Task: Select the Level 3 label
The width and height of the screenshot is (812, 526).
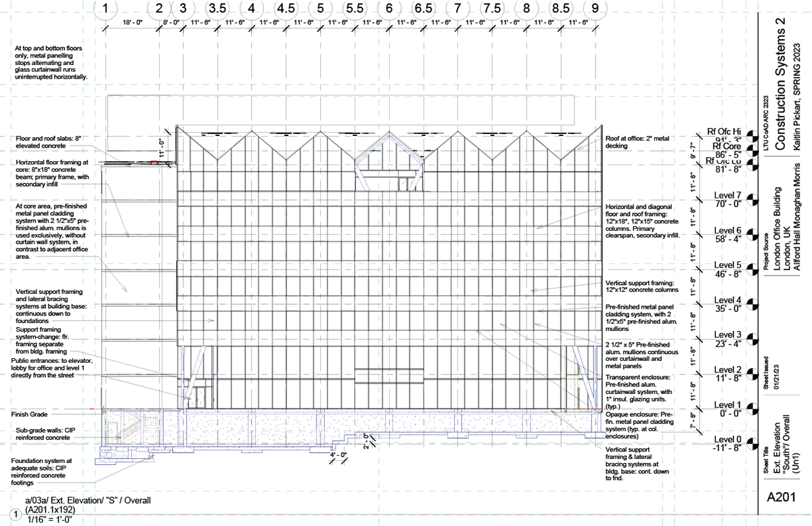Action: [x=728, y=334]
